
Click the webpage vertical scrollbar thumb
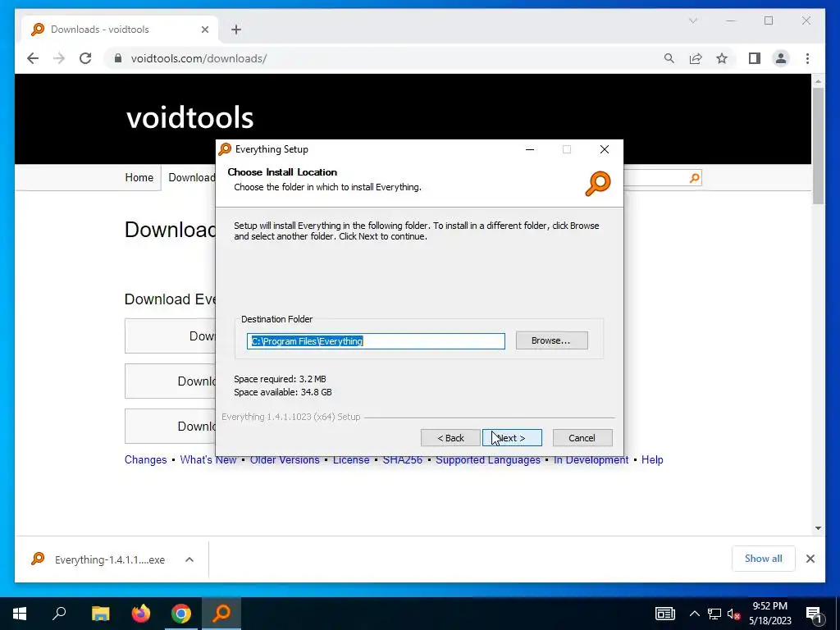point(818,145)
